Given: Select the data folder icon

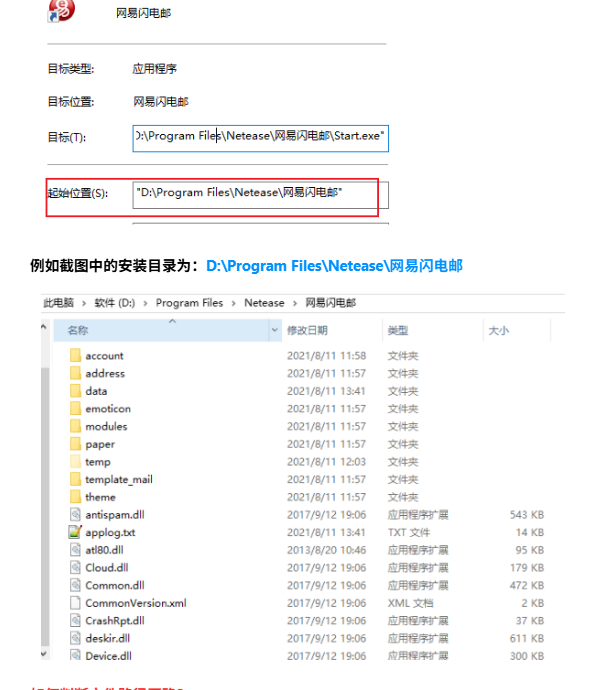Looking at the screenshot, I should click(x=75, y=390).
